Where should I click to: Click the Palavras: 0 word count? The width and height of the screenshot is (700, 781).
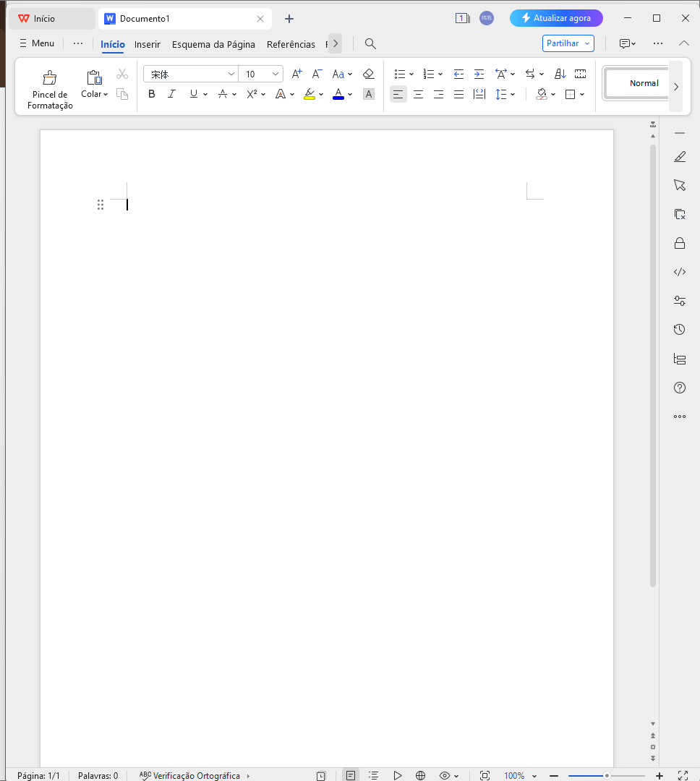[98, 775]
